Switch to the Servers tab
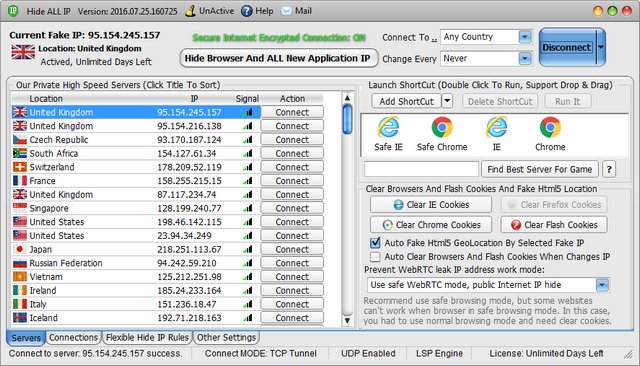This screenshot has width=640, height=366. pyautogui.click(x=26, y=338)
